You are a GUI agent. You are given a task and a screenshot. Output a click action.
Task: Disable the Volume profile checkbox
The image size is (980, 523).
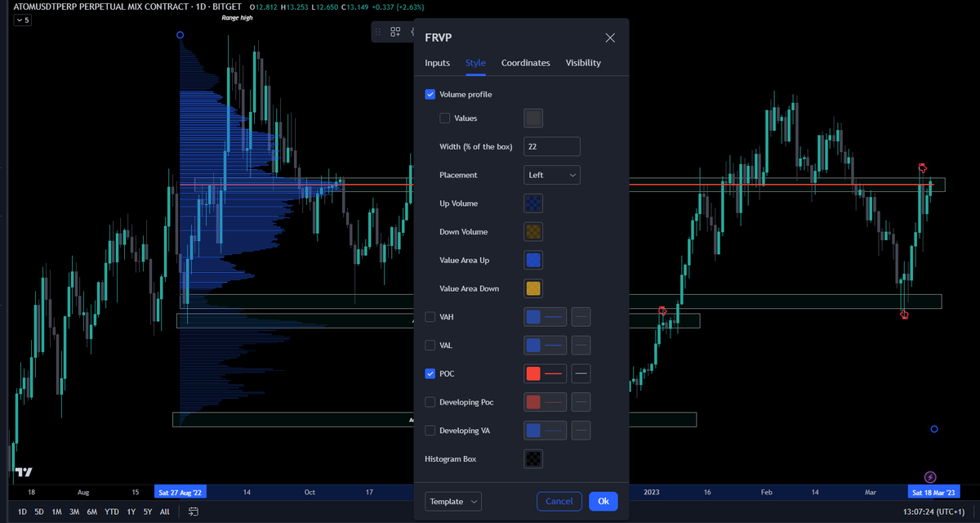430,94
